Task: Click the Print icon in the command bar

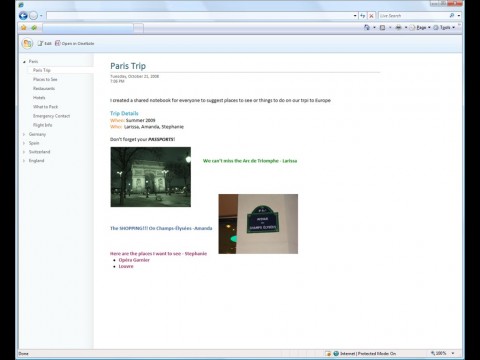Action: point(398,28)
